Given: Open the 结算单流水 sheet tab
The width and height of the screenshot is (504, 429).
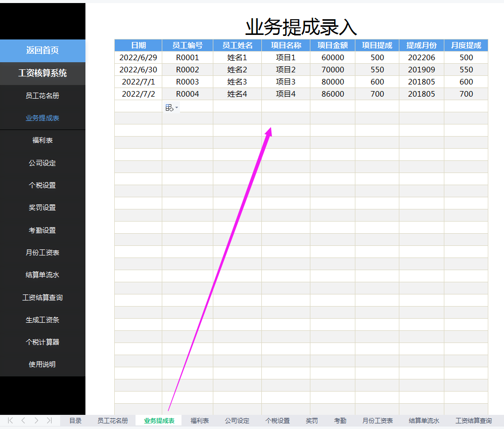Looking at the screenshot, I should 425,420.
